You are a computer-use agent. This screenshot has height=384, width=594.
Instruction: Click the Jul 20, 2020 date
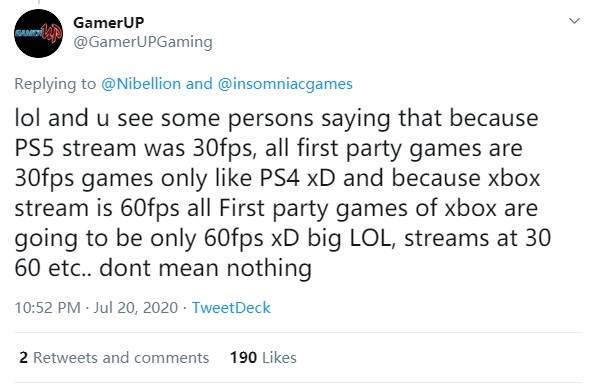tap(136, 308)
